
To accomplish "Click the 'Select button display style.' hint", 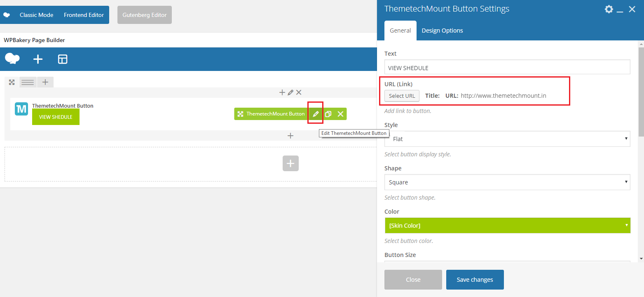I will click(x=418, y=154).
